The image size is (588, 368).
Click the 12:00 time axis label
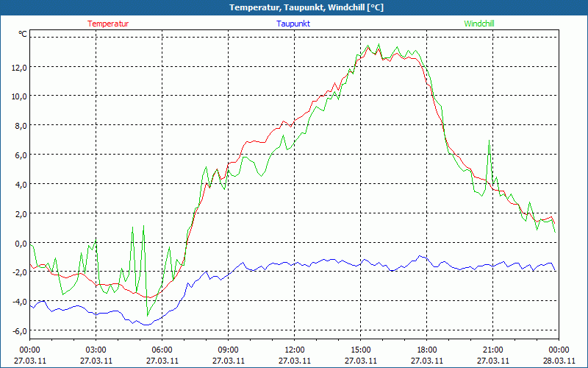pos(295,350)
